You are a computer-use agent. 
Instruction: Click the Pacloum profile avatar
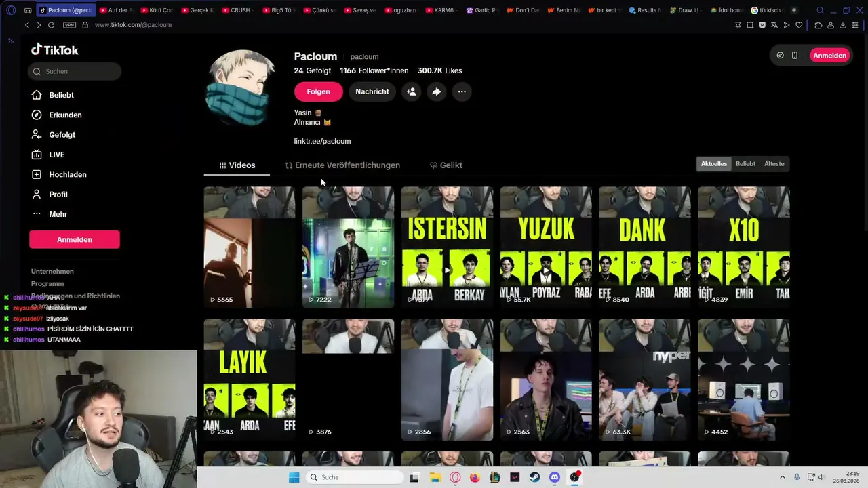(241, 88)
